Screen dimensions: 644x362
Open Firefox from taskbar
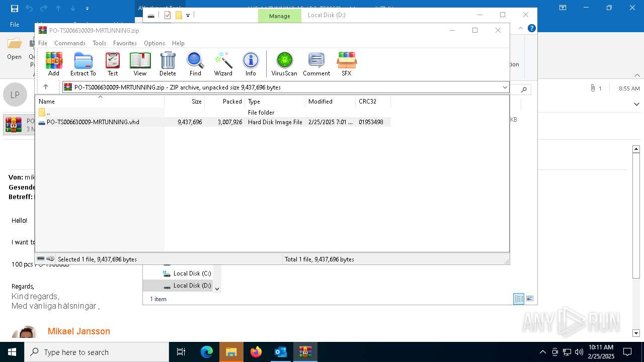(256, 352)
